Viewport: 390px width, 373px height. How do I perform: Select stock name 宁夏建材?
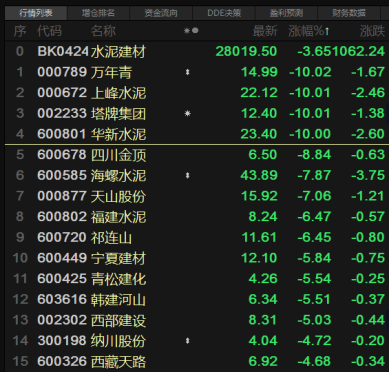click(118, 258)
